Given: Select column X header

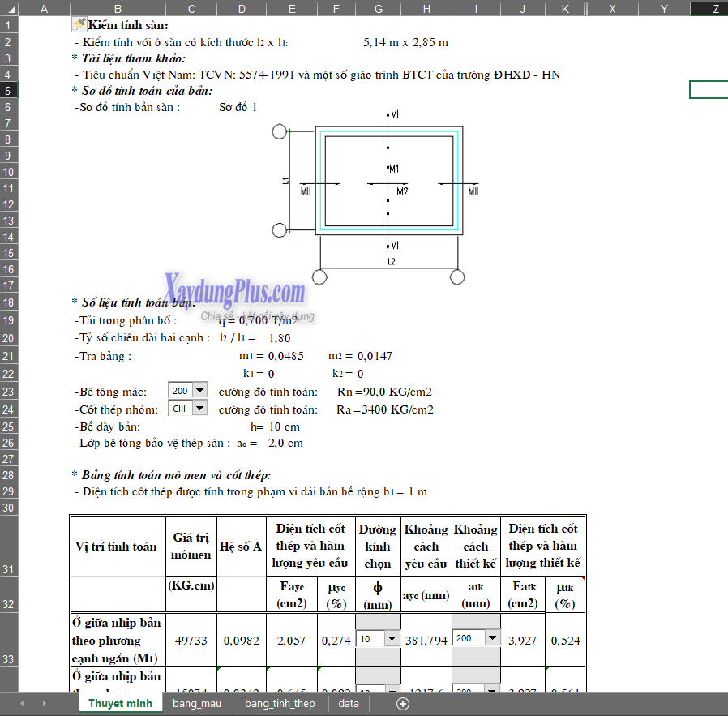Looking at the screenshot, I should click(612, 9).
